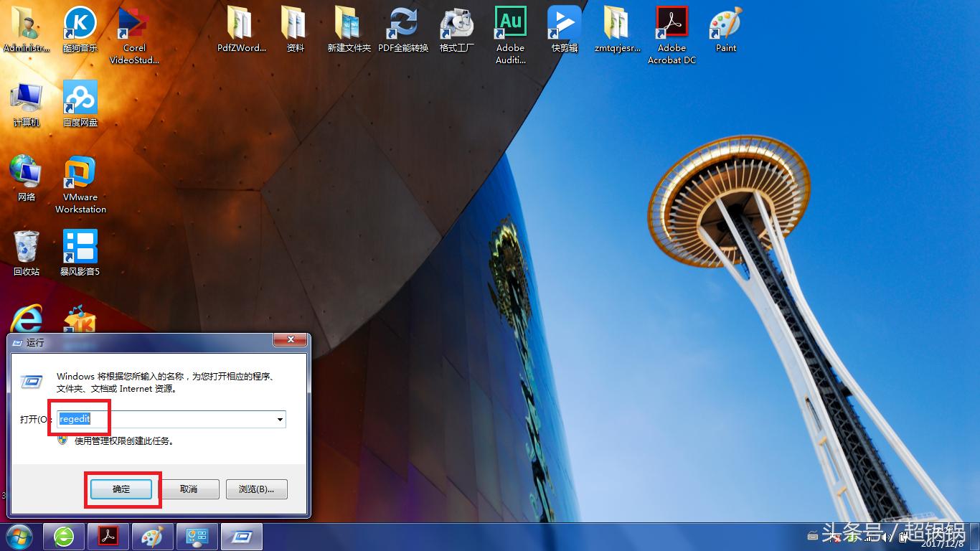
Task: Open VMware Workstation
Action: tap(80, 172)
